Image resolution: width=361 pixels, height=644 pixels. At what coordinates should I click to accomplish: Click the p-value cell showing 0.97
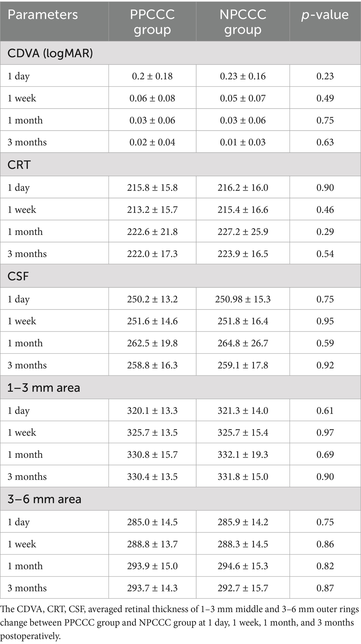tap(325, 433)
